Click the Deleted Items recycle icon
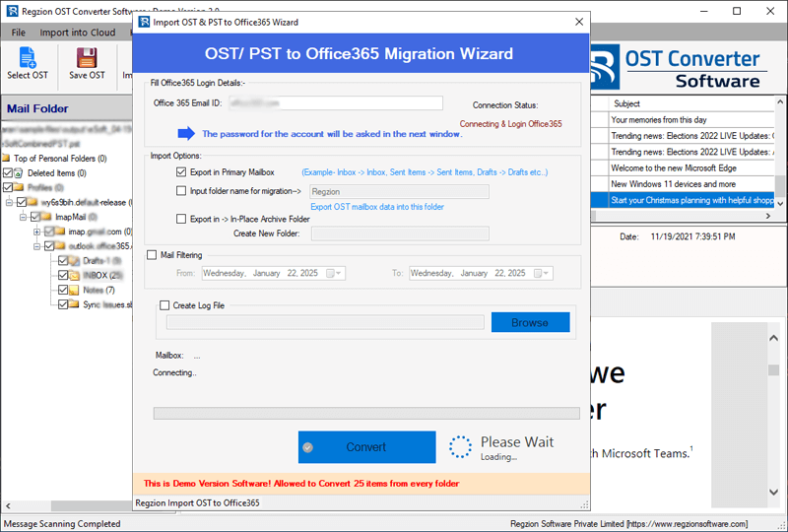 [20, 172]
